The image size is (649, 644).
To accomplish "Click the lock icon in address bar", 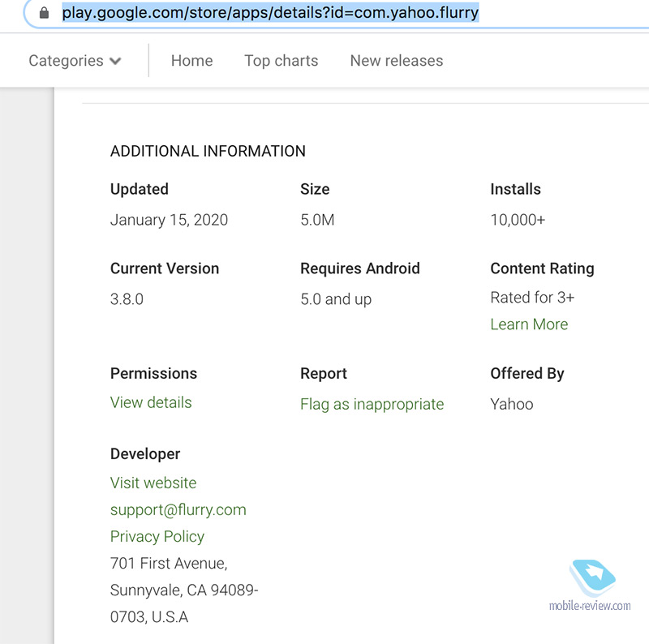I will click(44, 13).
